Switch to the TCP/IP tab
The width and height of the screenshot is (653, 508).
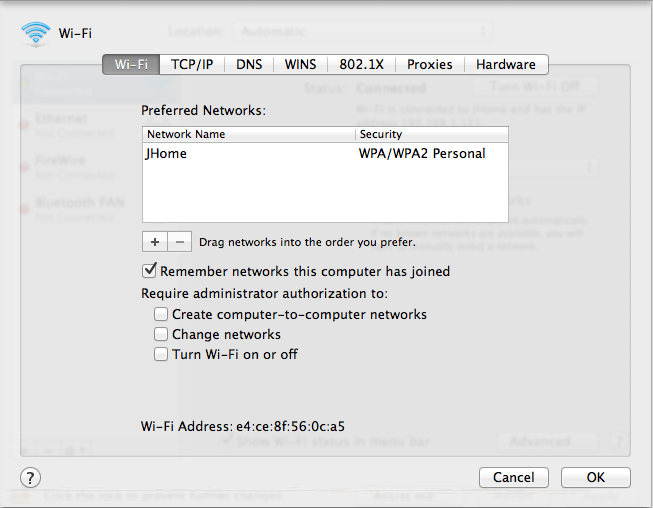pos(192,65)
